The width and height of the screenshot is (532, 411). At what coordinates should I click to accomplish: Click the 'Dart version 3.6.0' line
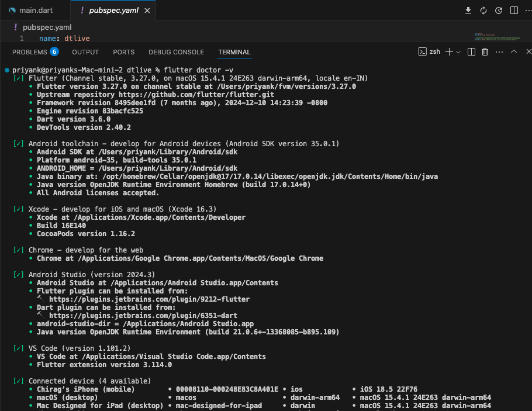click(x=74, y=119)
